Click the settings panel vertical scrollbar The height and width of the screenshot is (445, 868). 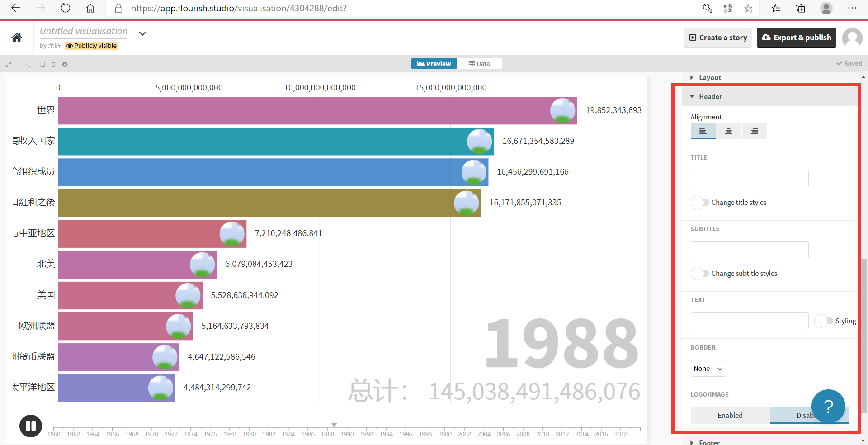click(x=864, y=335)
